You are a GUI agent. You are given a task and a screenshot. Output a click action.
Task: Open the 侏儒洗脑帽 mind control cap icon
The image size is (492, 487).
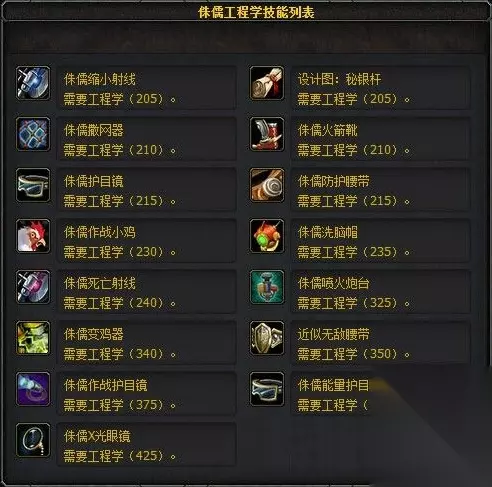(267, 236)
